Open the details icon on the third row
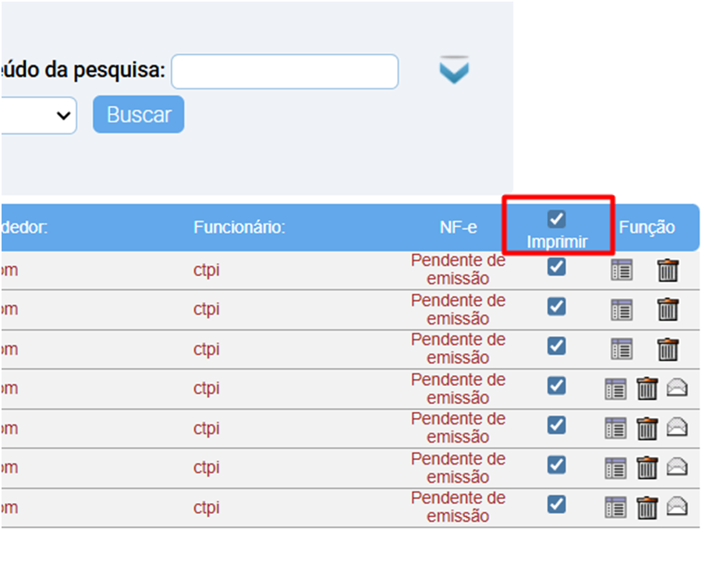Screen dimensions: 716x588 click(x=621, y=349)
